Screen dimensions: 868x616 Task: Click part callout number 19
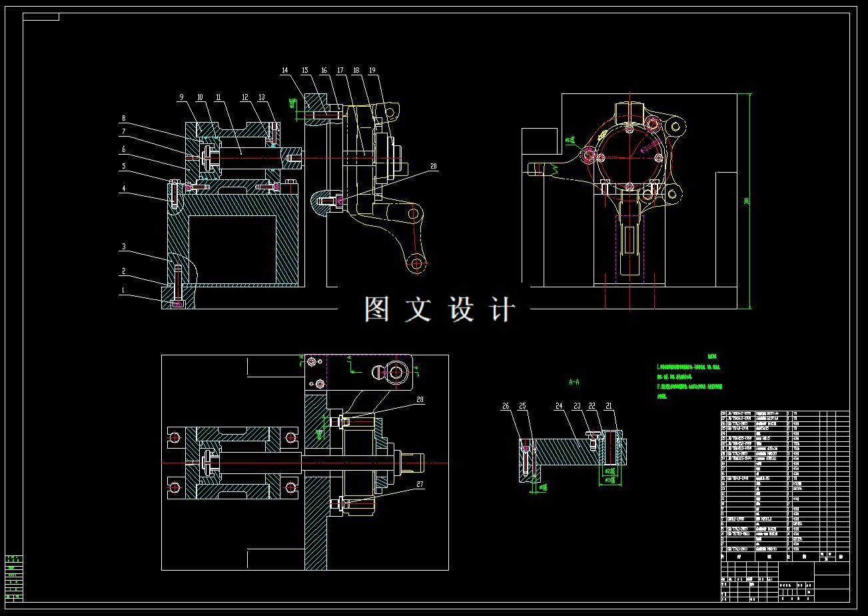click(x=372, y=70)
